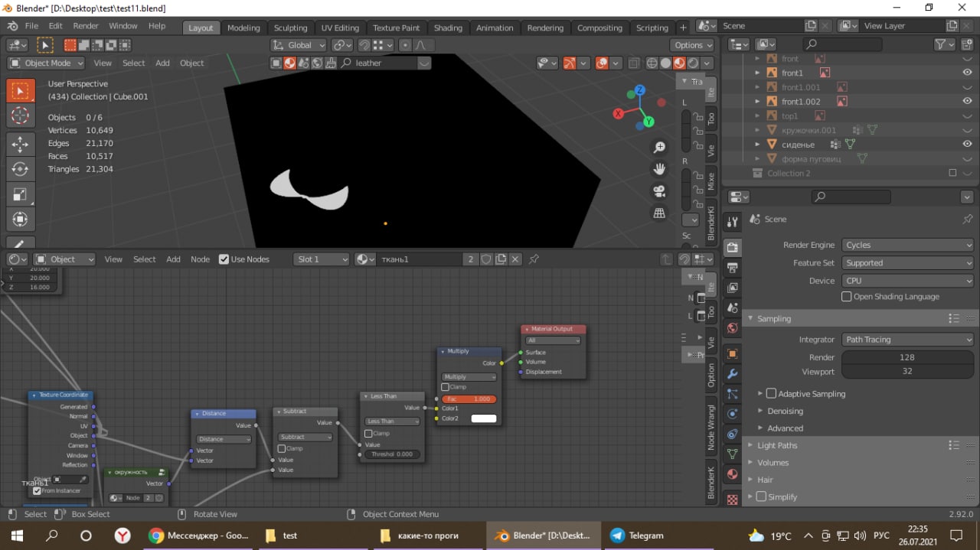The height and width of the screenshot is (550, 980).
Task: Switch to orthographic view using grid gizmo
Action: 658,213
